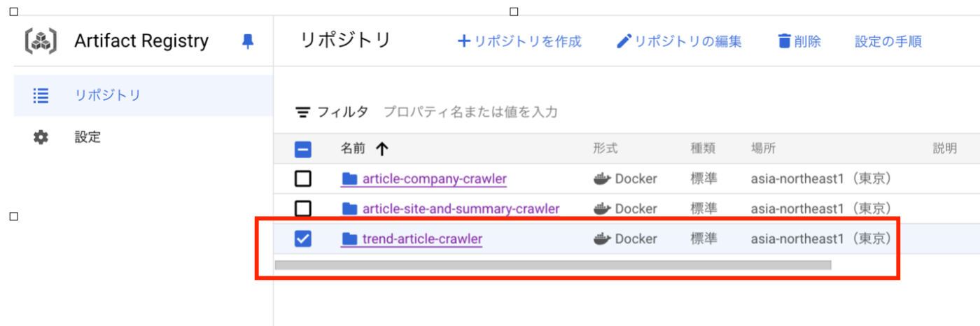Click the trash icon in 削除 button

click(x=785, y=41)
